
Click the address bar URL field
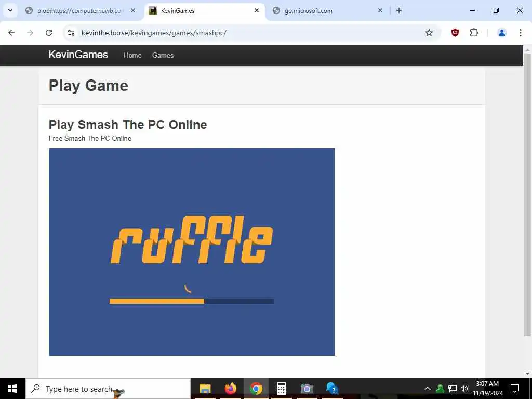[x=251, y=33]
